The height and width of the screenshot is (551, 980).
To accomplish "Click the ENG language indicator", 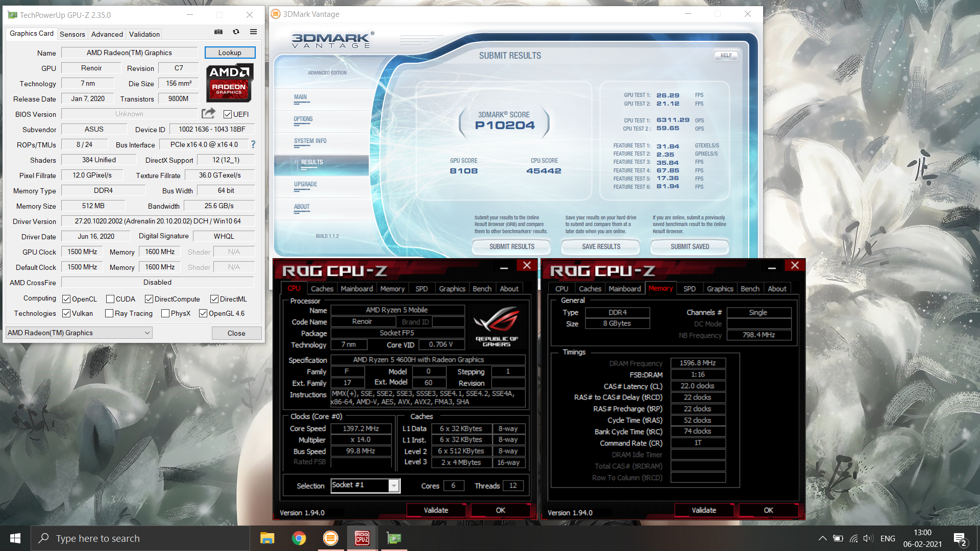I will click(888, 538).
